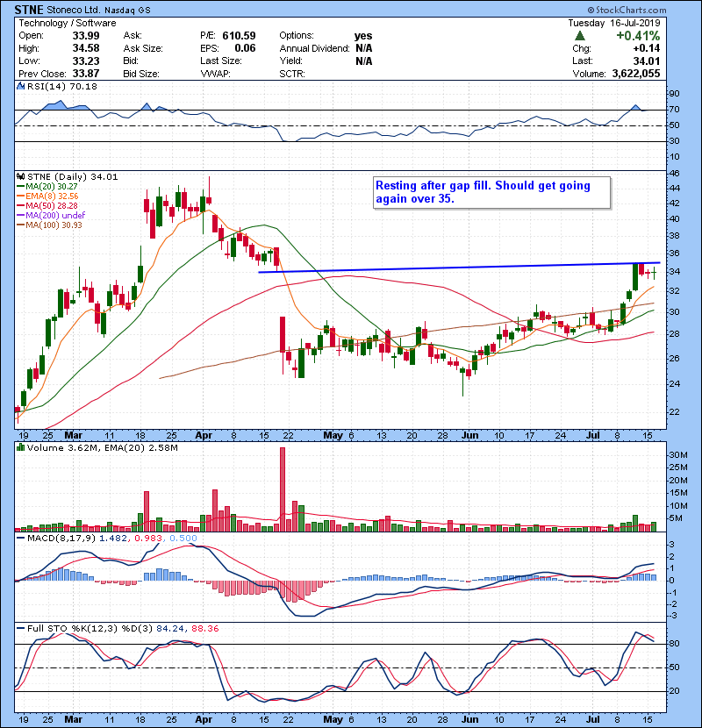Click the High value 34.58
The image size is (702, 728).
point(86,48)
